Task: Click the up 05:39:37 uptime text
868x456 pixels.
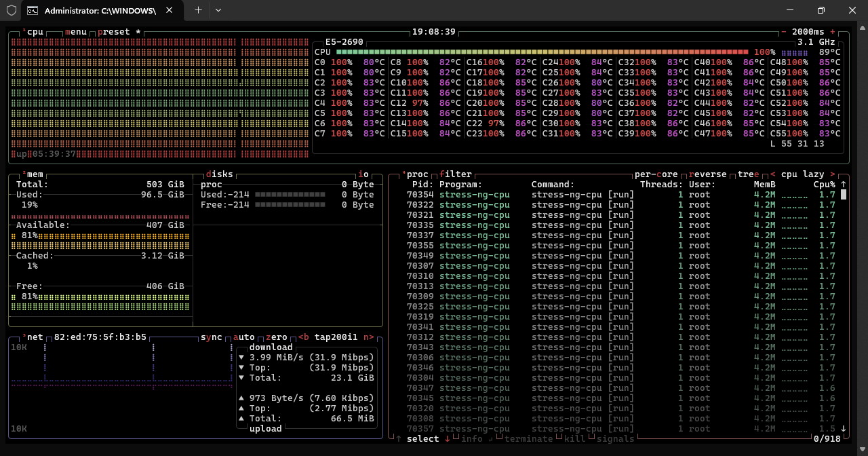Action: [46, 154]
